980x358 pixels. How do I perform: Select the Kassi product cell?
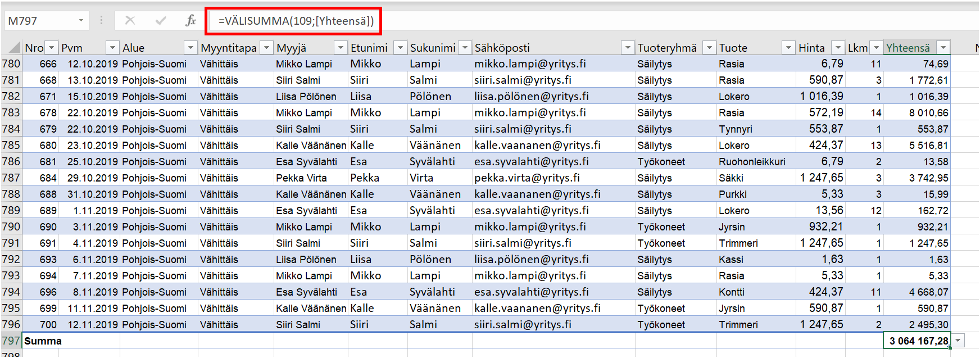[756, 259]
